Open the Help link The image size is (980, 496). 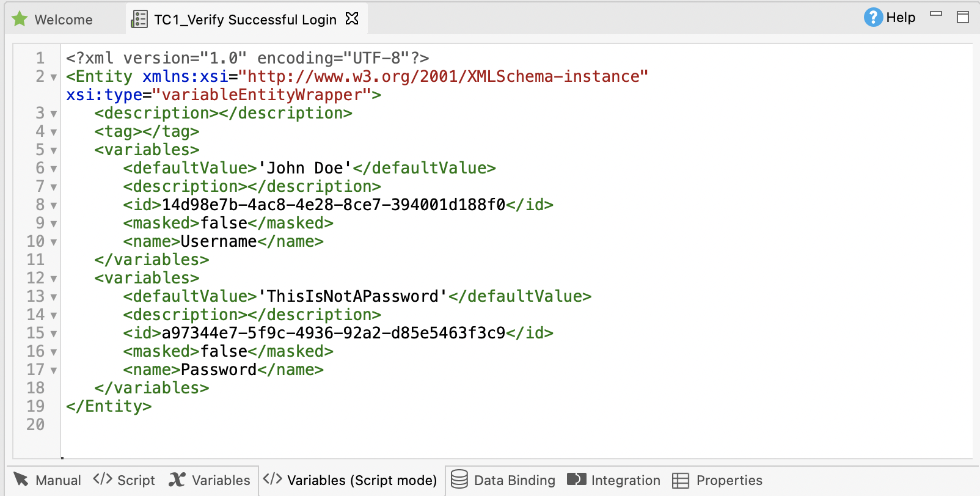coord(900,17)
